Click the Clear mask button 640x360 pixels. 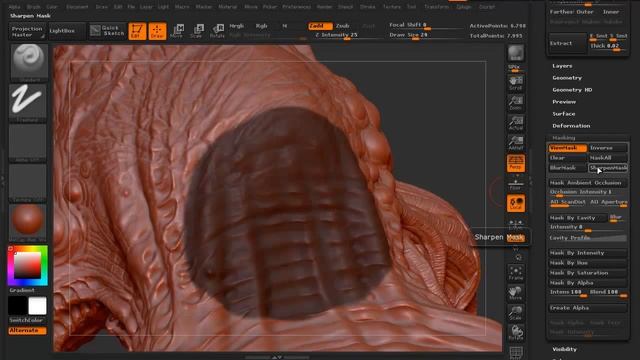click(x=567, y=158)
